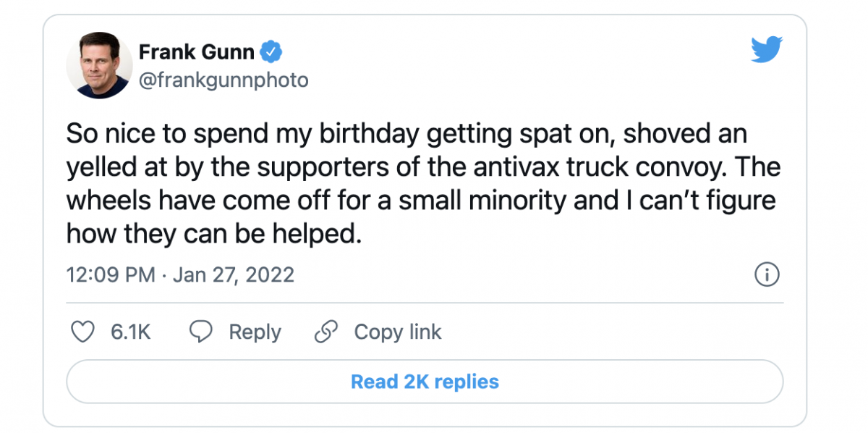Click the Reply text label
Screen dimensions: 868x433
(x=255, y=332)
